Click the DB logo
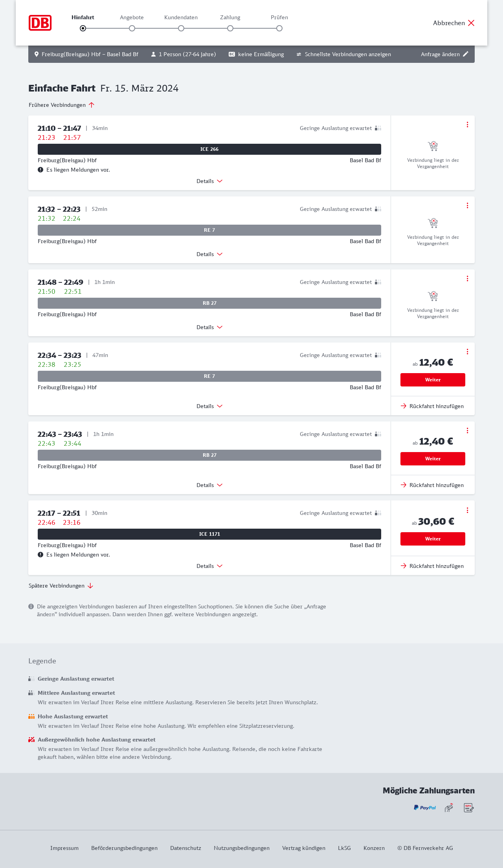 (40, 23)
